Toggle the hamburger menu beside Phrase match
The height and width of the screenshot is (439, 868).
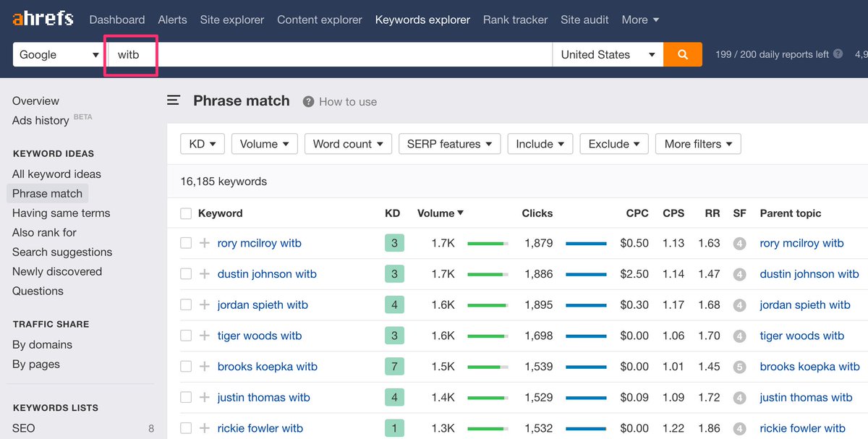(174, 101)
